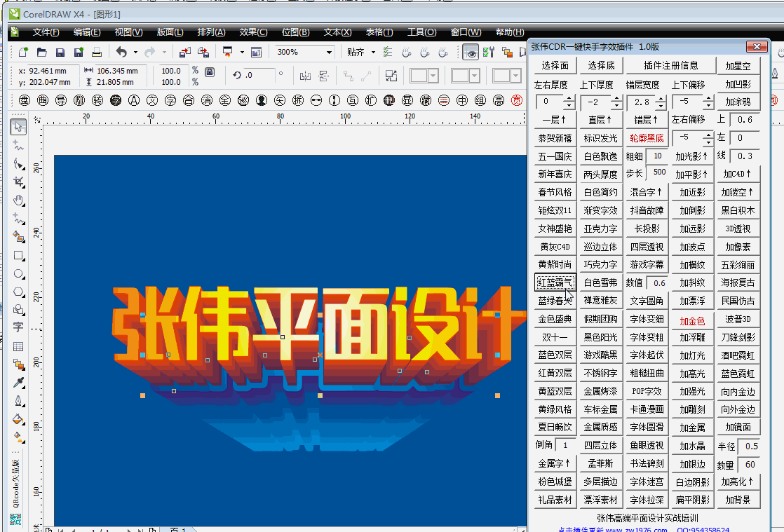Image resolution: width=784 pixels, height=532 pixels.
Task: Apply the 红蓝霸气 text effect
Action: tap(555, 282)
